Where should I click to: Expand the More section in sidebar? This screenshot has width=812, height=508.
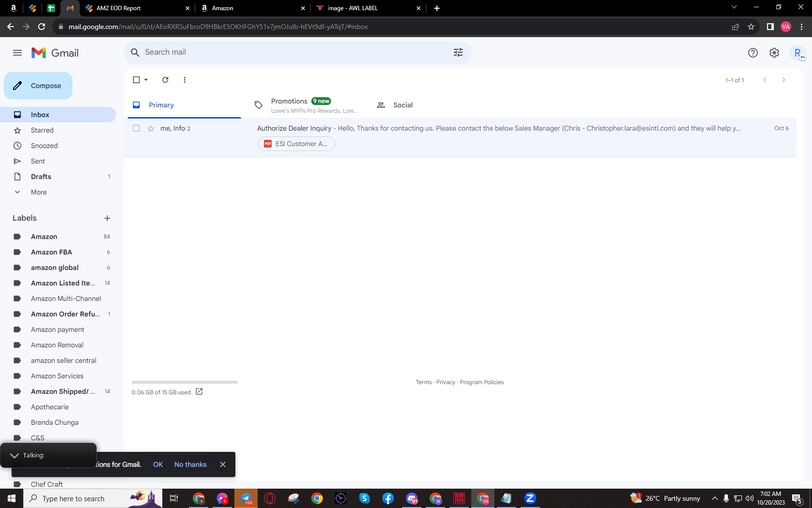[58, 192]
